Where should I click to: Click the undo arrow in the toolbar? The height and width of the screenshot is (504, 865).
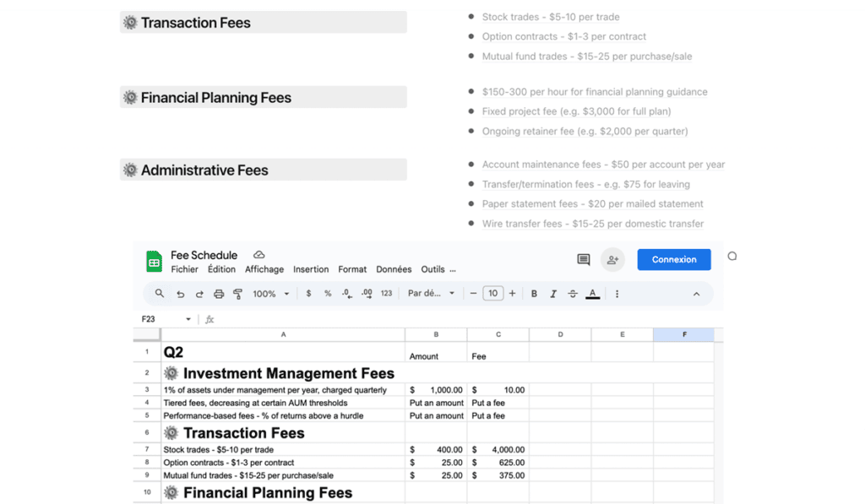(181, 294)
